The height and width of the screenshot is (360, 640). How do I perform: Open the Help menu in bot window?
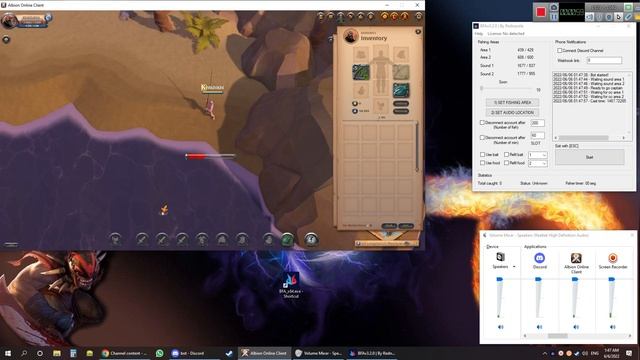479,33
